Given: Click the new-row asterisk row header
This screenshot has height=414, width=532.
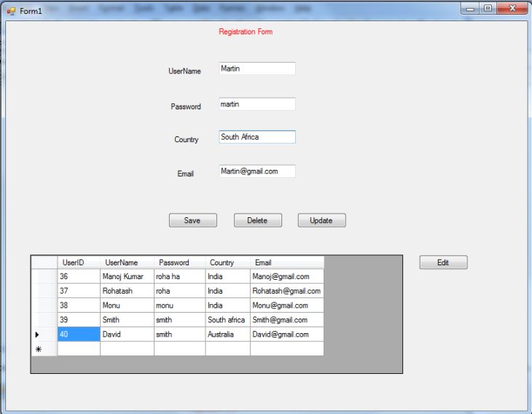Looking at the screenshot, I should tap(44, 349).
